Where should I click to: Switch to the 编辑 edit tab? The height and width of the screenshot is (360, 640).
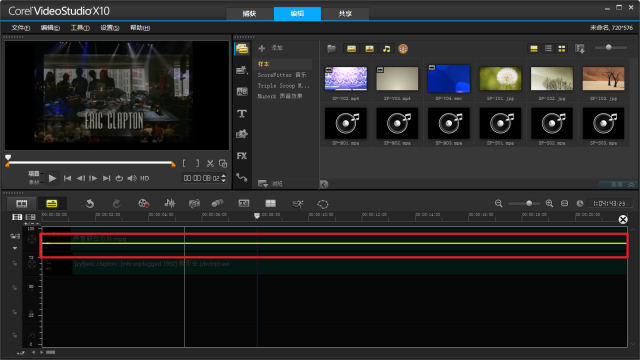click(x=297, y=13)
